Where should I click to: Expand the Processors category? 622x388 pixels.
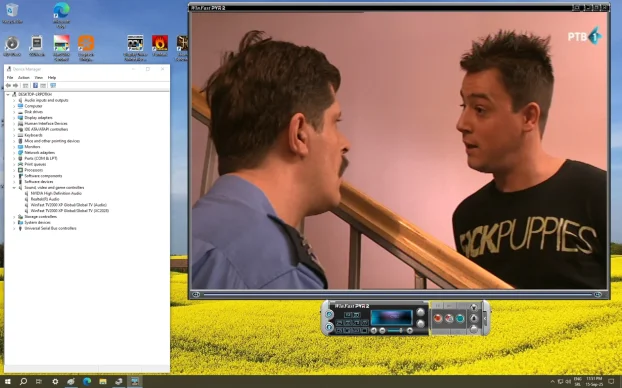click(14, 170)
